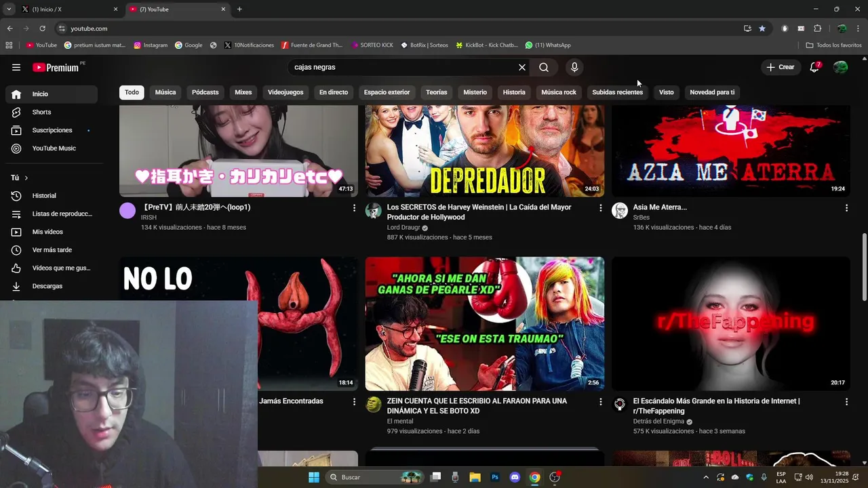Open the account avatar menu

click(x=840, y=67)
